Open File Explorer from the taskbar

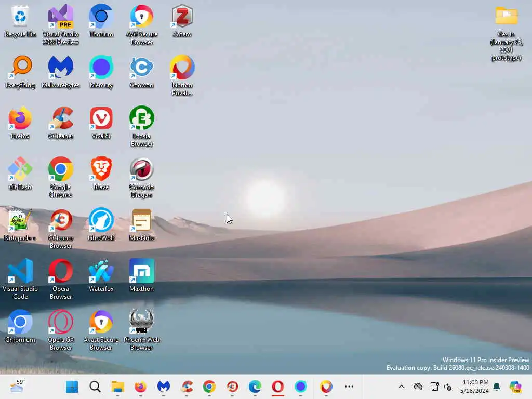tap(118, 387)
